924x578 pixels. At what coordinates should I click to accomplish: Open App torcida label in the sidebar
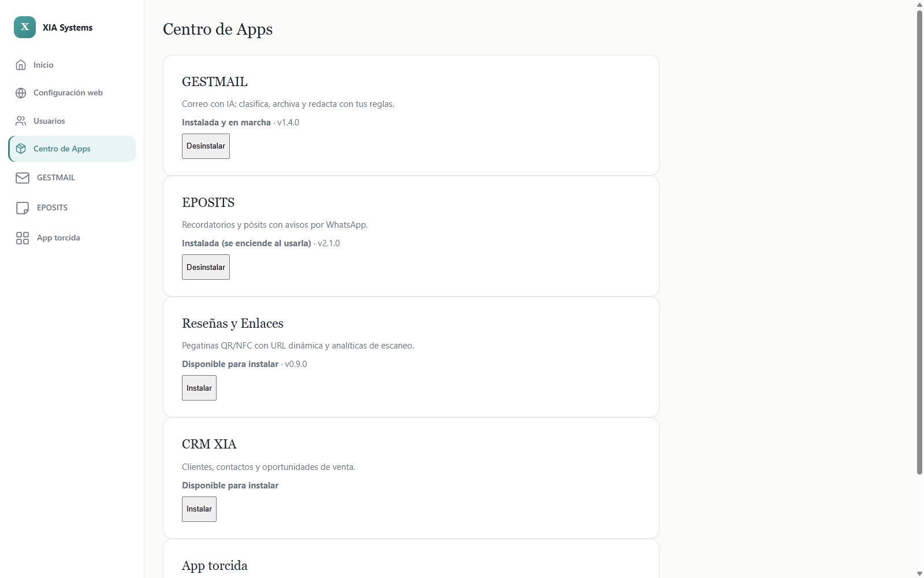click(58, 238)
